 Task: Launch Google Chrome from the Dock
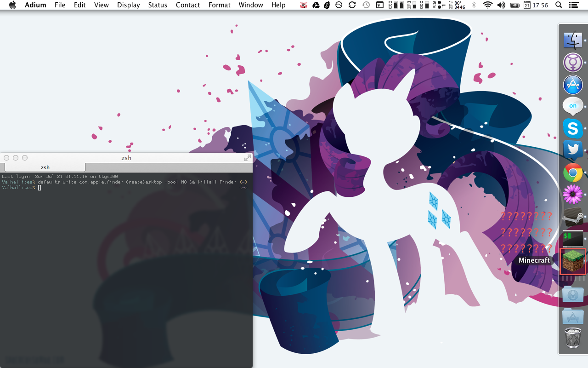click(573, 173)
